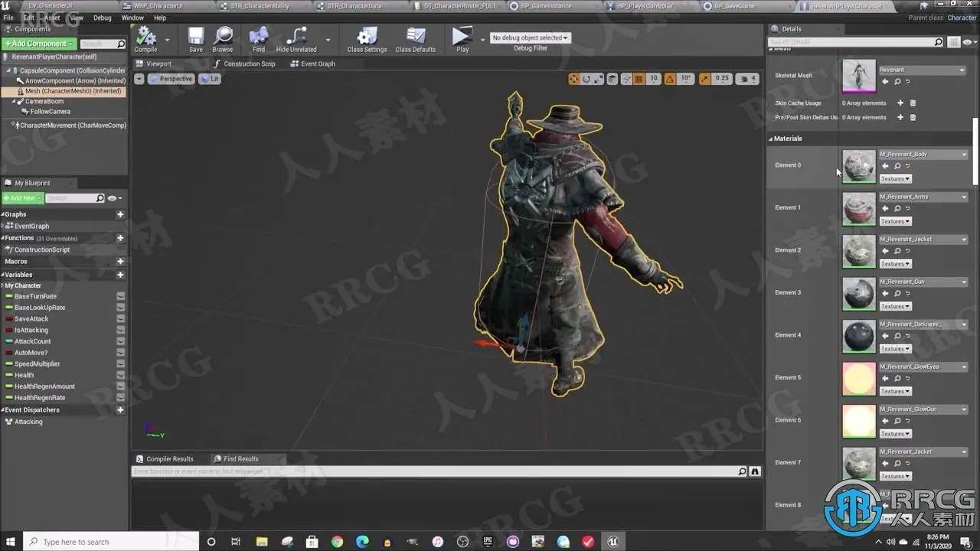Select the translate gizmo tool in viewport

coord(574,79)
